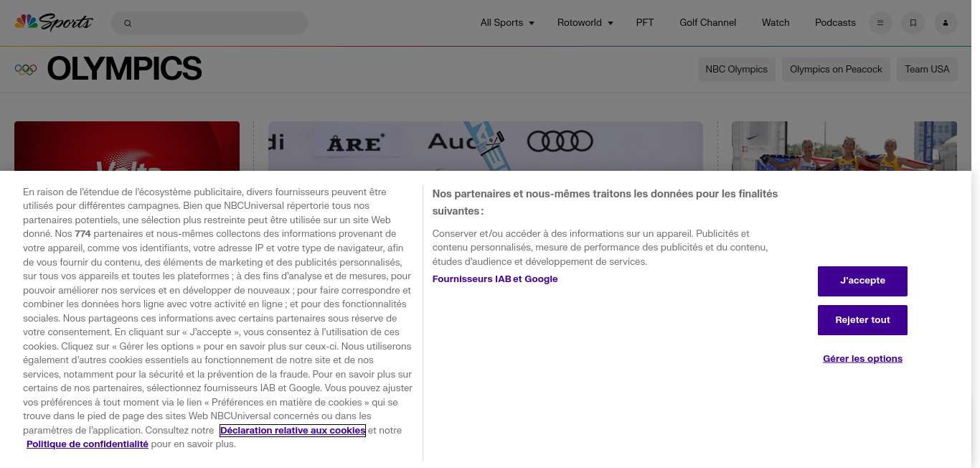Viewport: 980px width, 468px height.
Task: Open the runners with flag thumbnail
Action: [844, 146]
